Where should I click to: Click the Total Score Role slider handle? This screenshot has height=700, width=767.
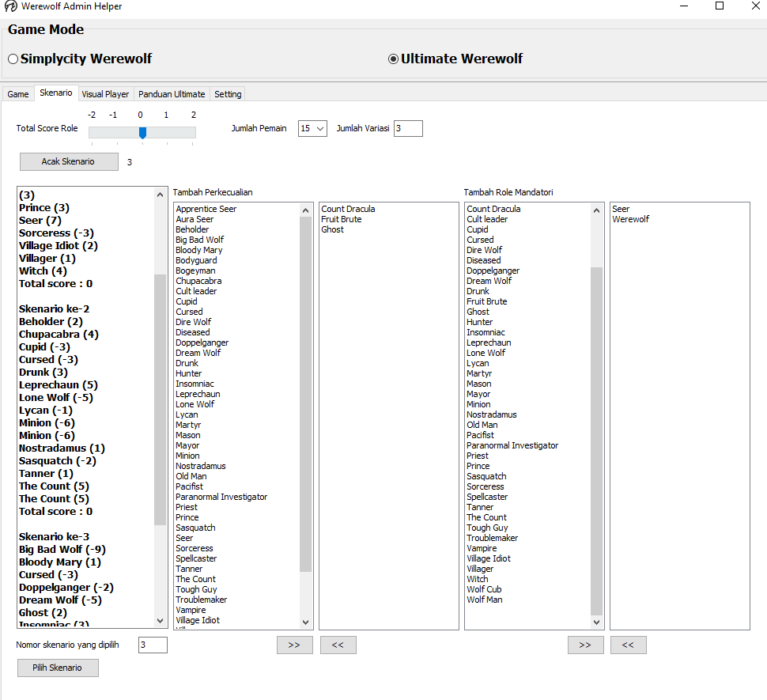[x=142, y=132]
